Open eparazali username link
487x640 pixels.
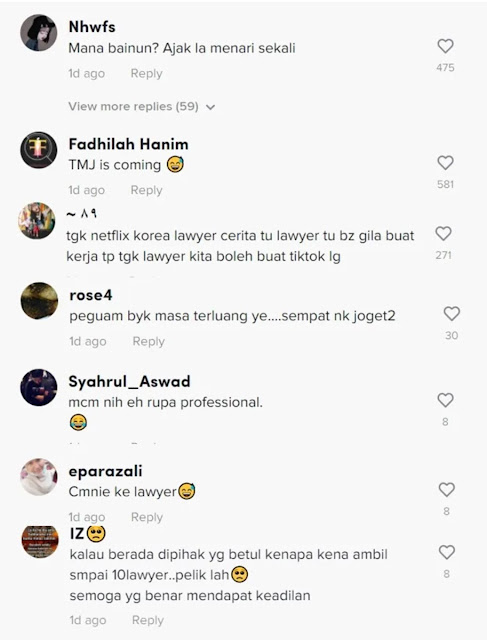click(105, 471)
